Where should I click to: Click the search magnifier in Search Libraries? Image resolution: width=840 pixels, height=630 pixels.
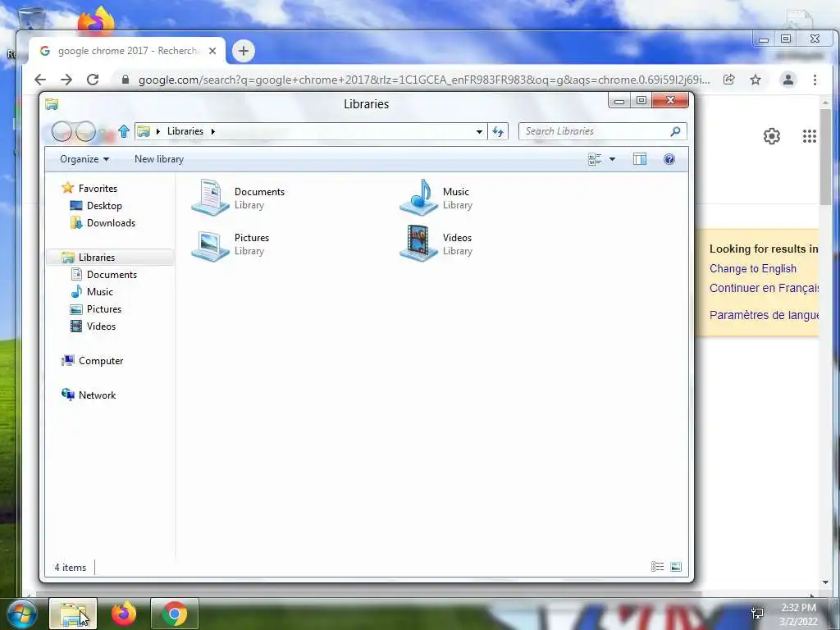pos(676,131)
